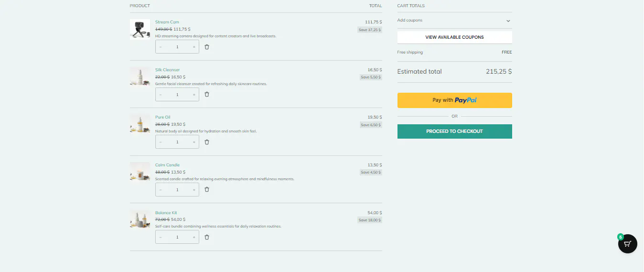The image size is (644, 272).
Task: Click the Stream Cam thumbnail image
Action: pos(140,29)
